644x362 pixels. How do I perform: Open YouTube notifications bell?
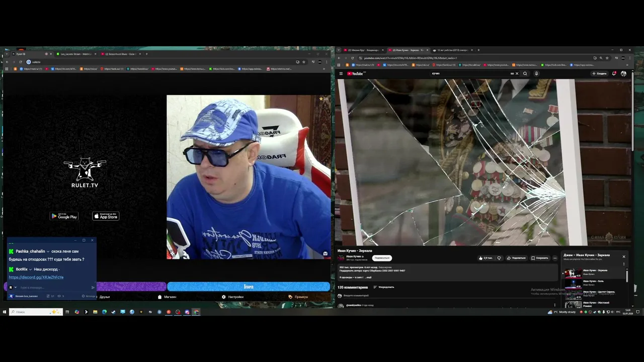tap(614, 73)
